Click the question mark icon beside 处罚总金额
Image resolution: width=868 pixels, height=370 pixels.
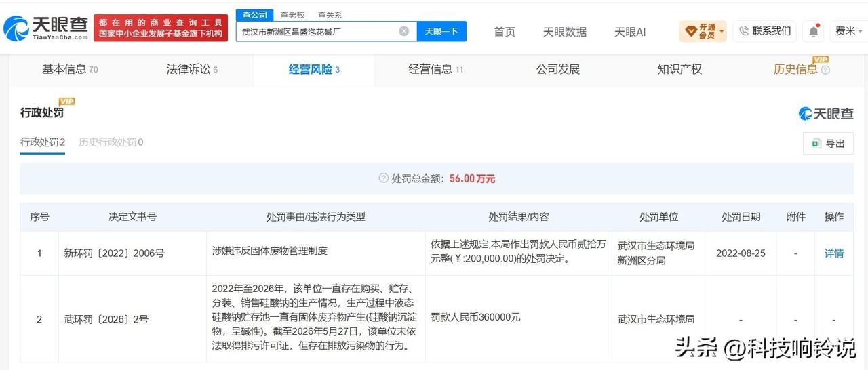click(x=384, y=178)
